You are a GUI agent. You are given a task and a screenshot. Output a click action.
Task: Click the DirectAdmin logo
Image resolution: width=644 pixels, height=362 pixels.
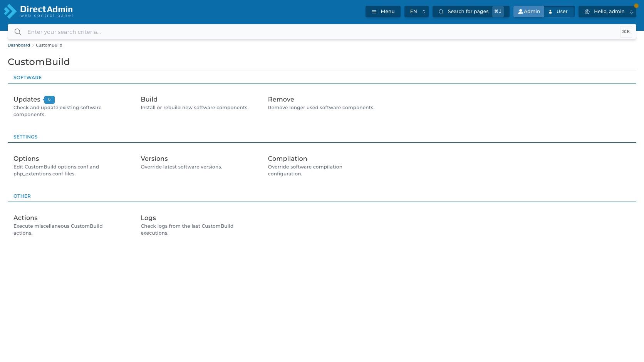38,11
